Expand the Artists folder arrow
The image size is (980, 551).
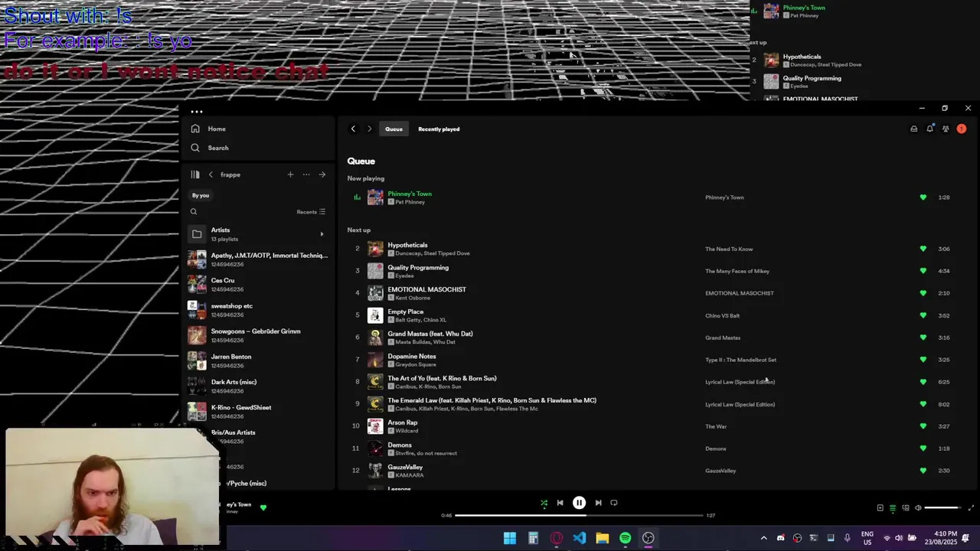(322, 234)
